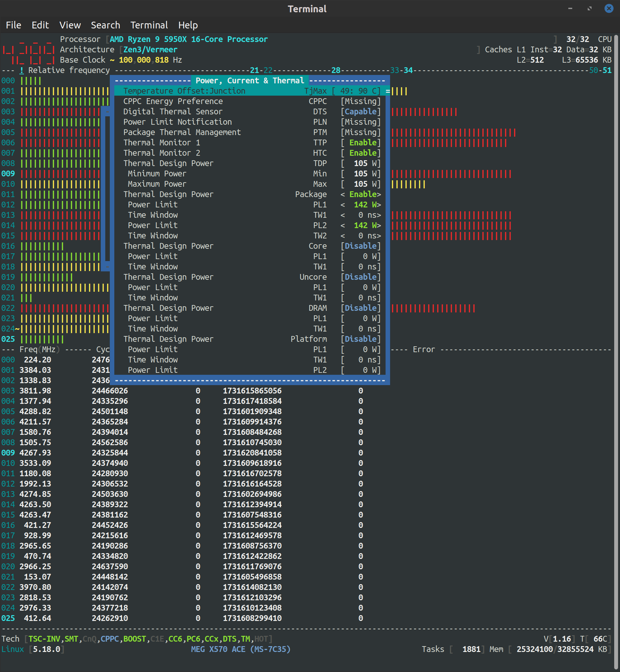Click the HOT tech flag

[261, 639]
